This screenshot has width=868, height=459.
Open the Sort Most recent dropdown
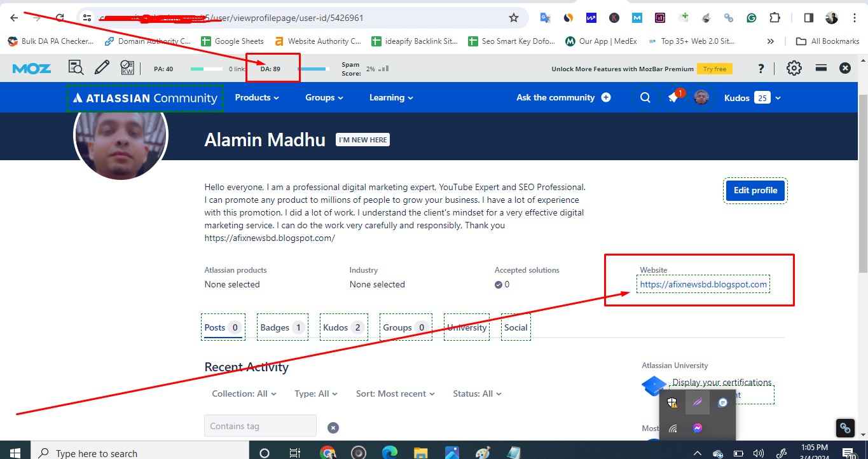(395, 394)
